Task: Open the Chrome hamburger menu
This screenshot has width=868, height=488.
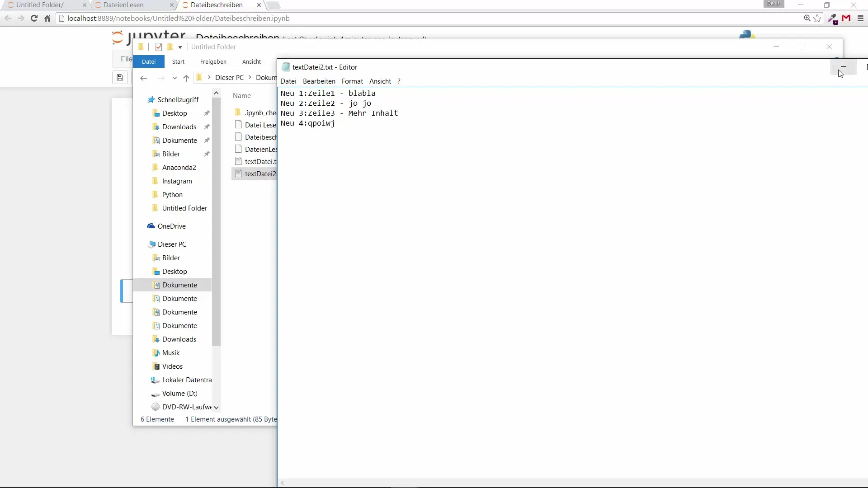Action: [860, 19]
